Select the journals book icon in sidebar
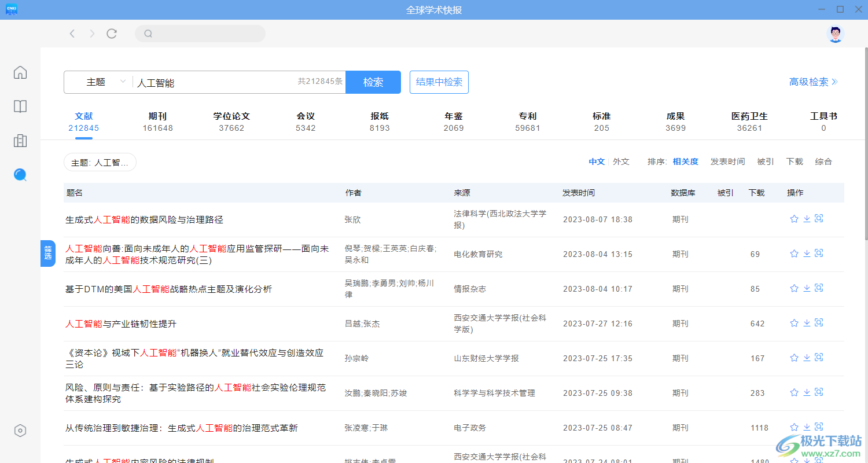868x463 pixels. click(20, 106)
